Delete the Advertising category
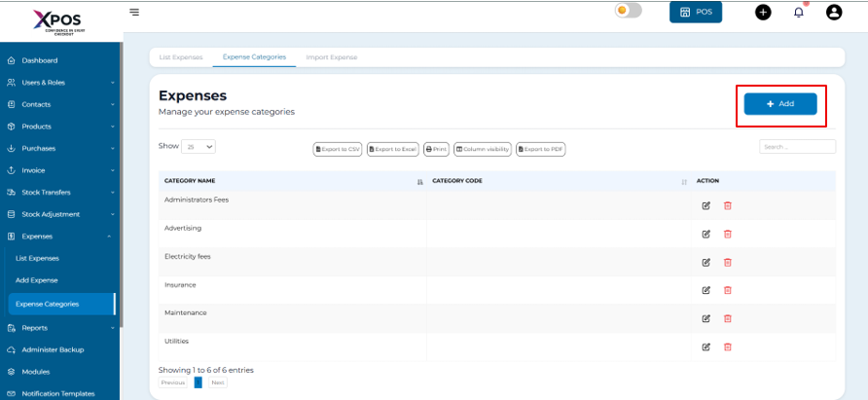This screenshot has width=868, height=400. click(x=728, y=234)
